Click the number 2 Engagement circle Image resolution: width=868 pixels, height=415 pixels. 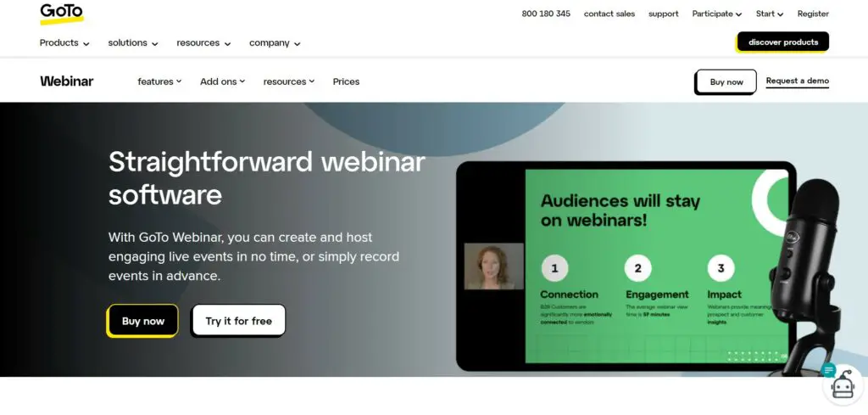(x=637, y=269)
